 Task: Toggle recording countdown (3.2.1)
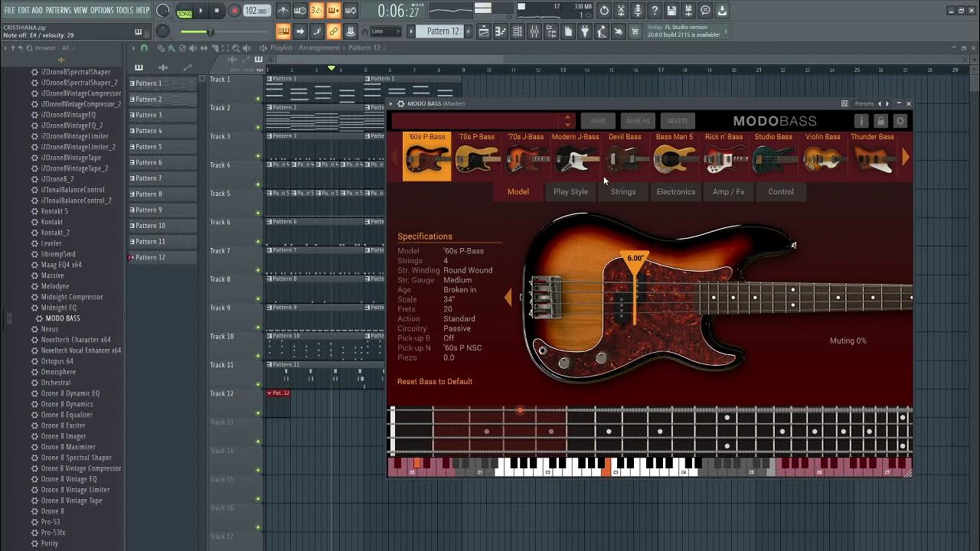pos(317,11)
